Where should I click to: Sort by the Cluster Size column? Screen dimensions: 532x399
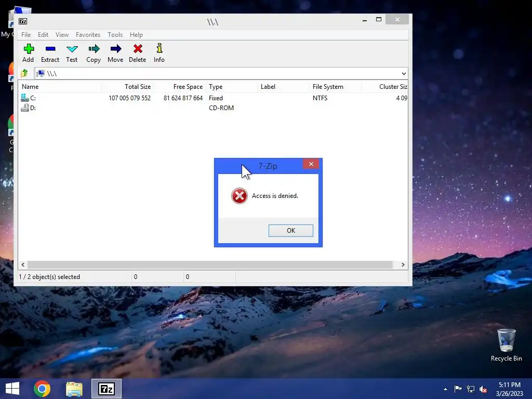(x=385, y=87)
